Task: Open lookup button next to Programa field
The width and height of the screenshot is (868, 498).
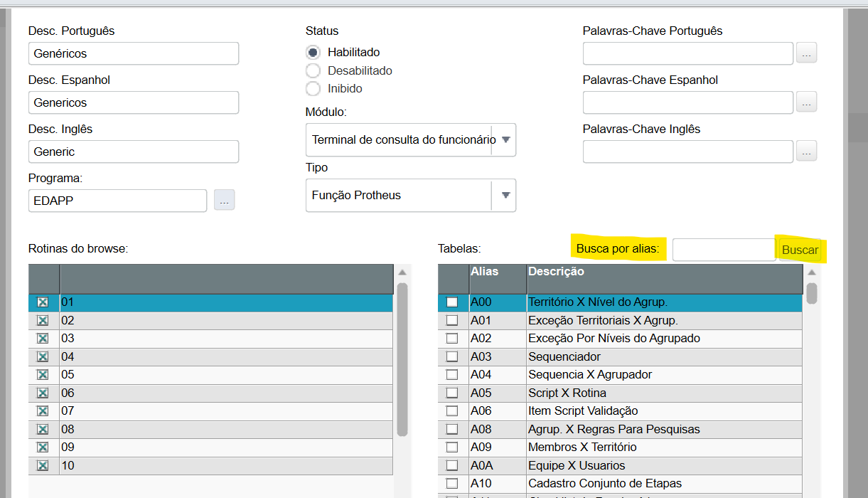Action: [224, 201]
